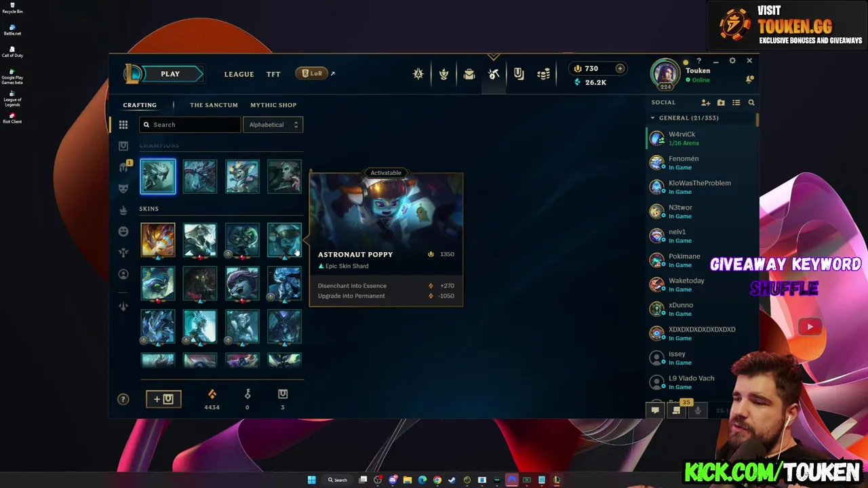Select the chests filter icon in loot sidebar
The image size is (868, 488).
(123, 146)
